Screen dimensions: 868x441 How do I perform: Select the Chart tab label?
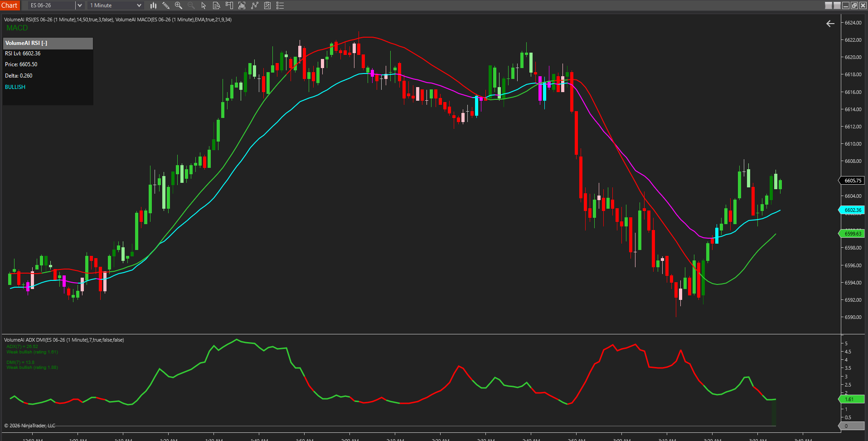tap(10, 5)
